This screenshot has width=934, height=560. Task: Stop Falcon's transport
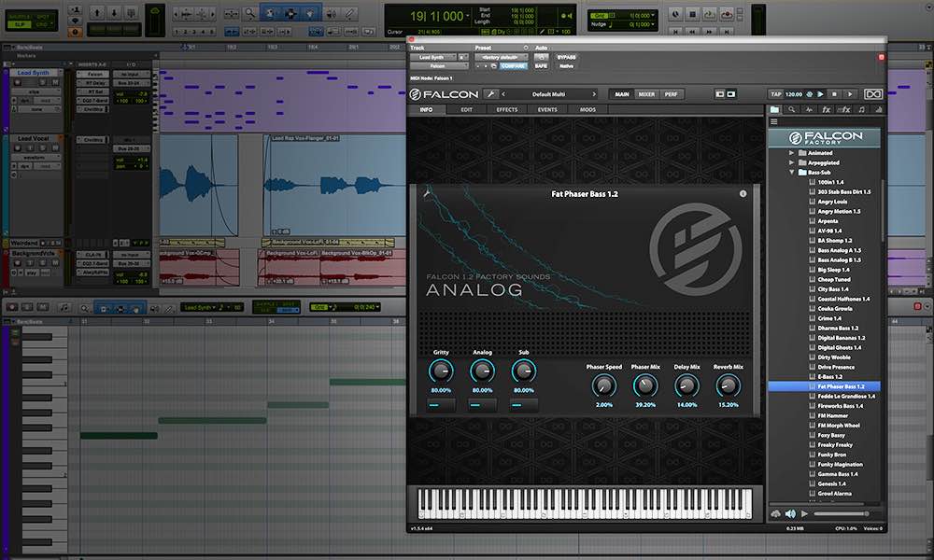[834, 94]
